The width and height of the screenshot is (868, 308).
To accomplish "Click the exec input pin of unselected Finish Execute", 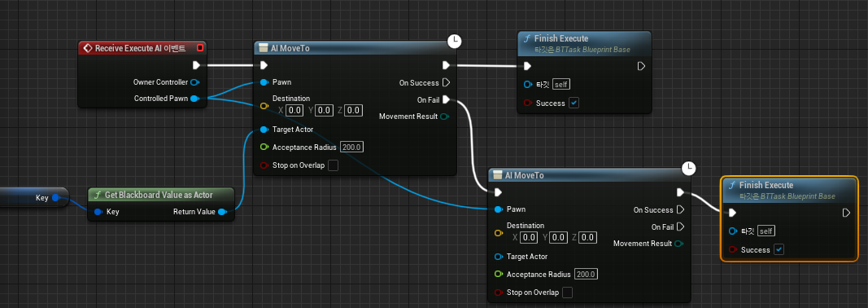I will (528, 66).
